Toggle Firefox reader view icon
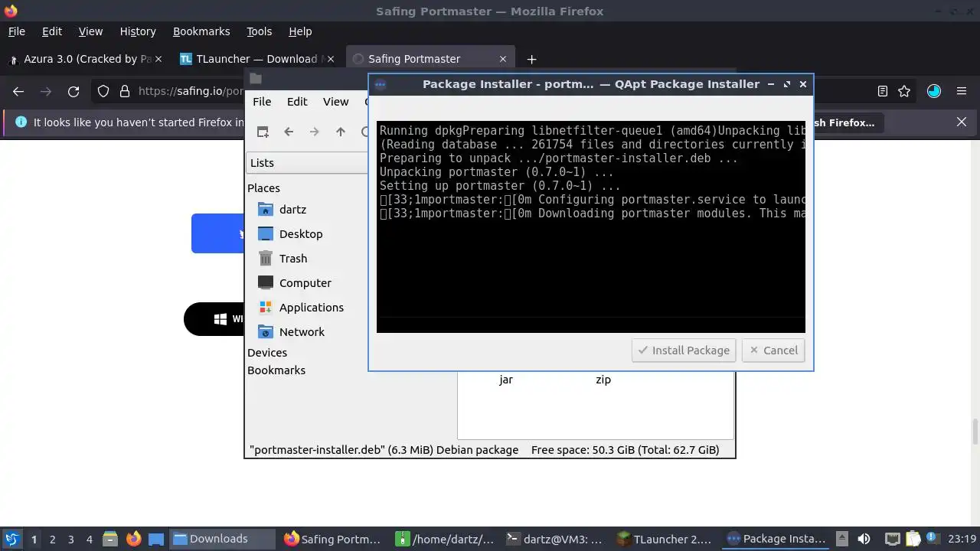 click(882, 91)
